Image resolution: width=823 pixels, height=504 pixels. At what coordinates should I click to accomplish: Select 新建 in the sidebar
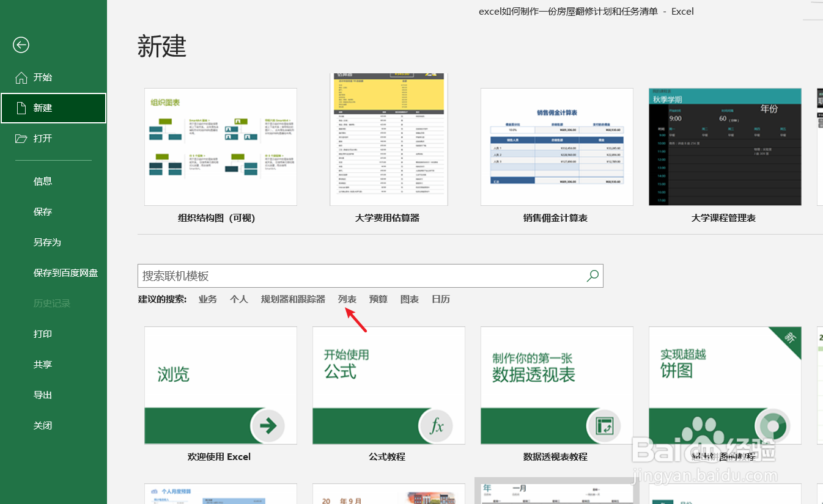coord(53,108)
